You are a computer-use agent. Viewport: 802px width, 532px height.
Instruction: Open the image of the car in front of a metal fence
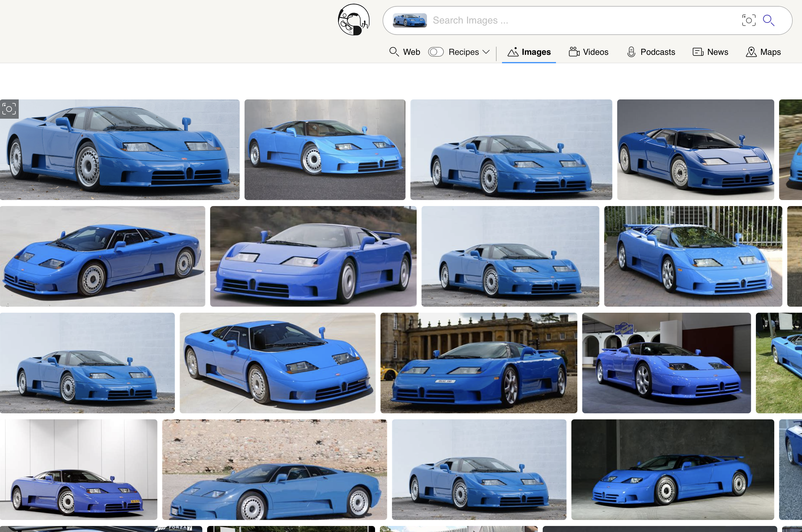[x=693, y=256]
